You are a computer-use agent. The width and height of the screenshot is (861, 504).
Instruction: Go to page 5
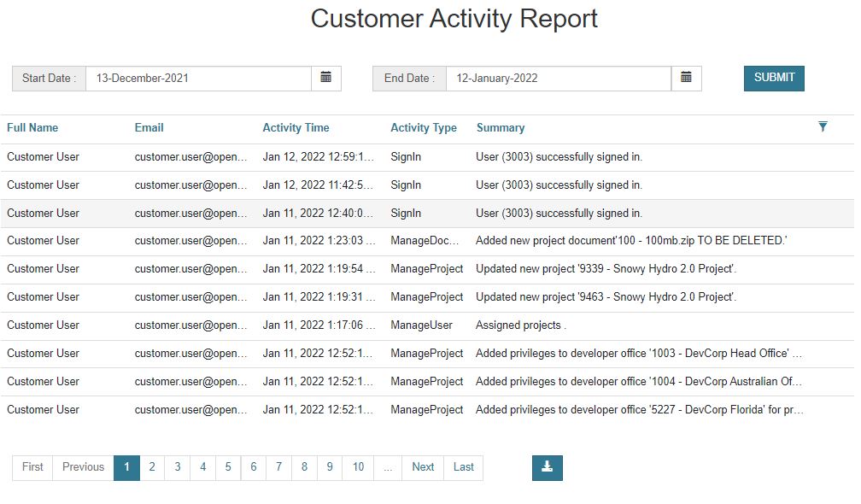(228, 467)
